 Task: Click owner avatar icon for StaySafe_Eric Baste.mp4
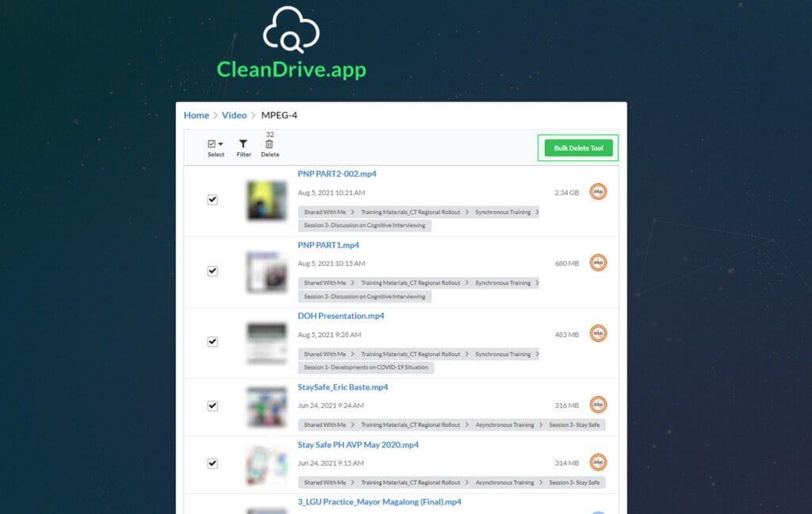[598, 405]
